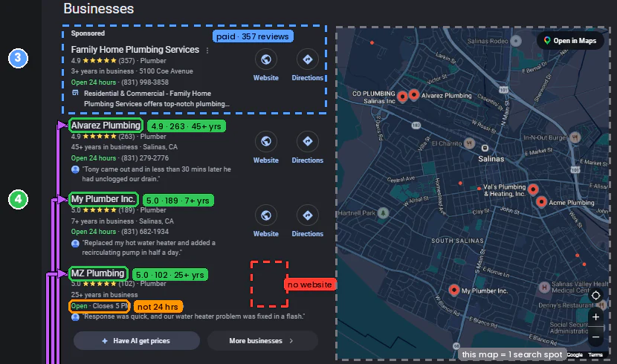Click the Hartnell Park marker
Image resolution: width=617 pixels, height=364 pixels.
[384, 212]
